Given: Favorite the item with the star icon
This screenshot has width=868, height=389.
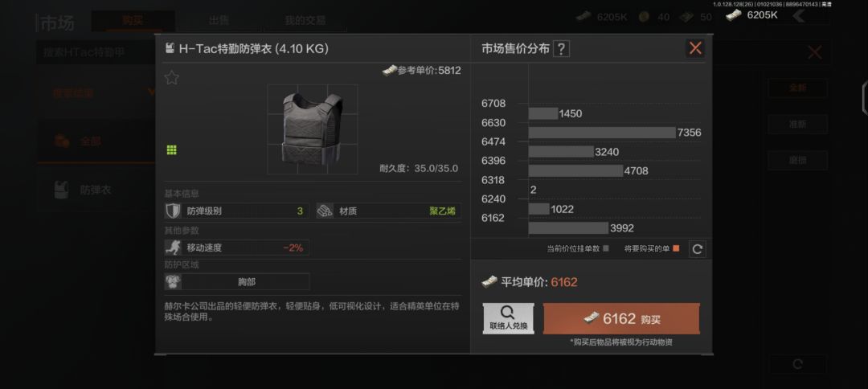Looking at the screenshot, I should (x=172, y=78).
